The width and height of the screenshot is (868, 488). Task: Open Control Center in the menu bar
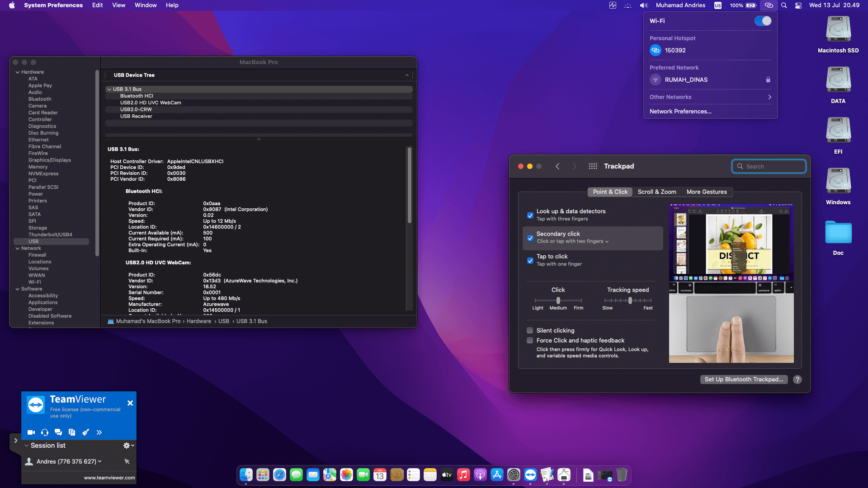798,5
